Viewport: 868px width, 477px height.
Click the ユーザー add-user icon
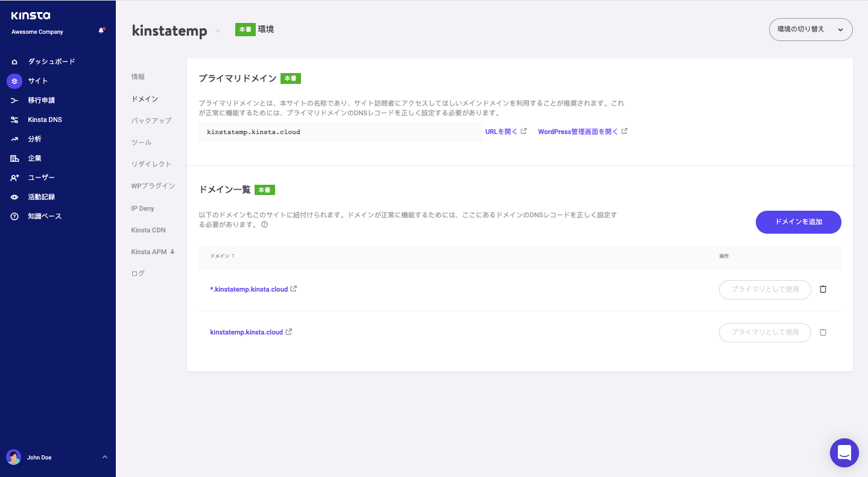[x=14, y=178]
